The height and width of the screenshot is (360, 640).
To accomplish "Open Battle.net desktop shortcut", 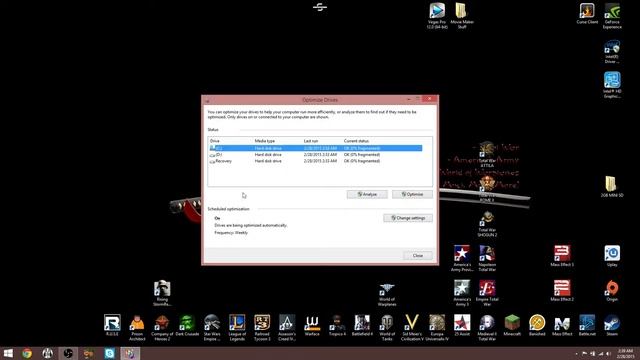I will click(587, 325).
